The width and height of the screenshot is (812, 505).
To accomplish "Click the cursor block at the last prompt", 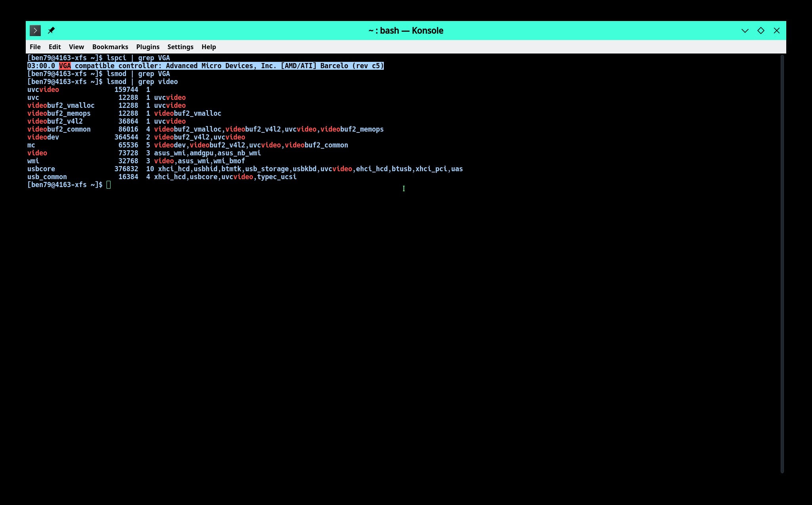I will coord(109,185).
